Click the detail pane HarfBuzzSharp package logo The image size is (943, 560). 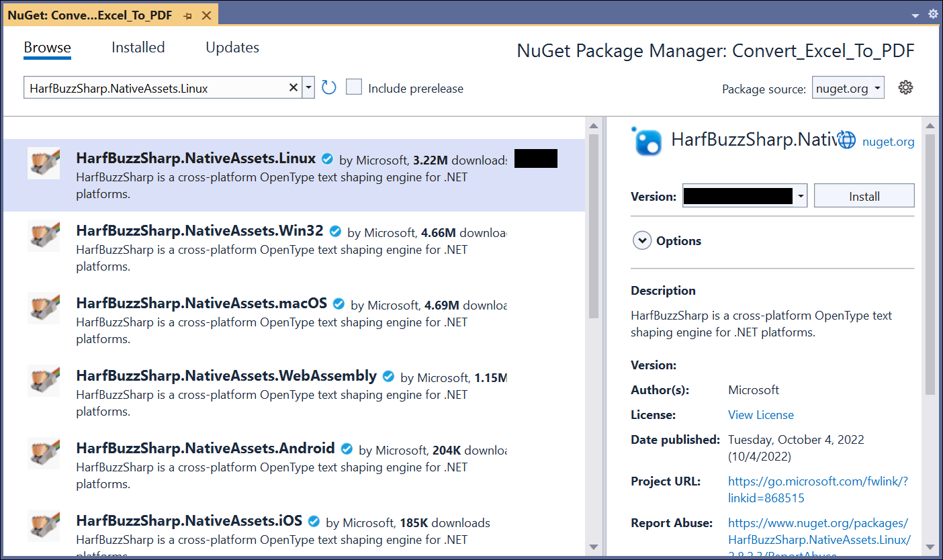pyautogui.click(x=647, y=140)
